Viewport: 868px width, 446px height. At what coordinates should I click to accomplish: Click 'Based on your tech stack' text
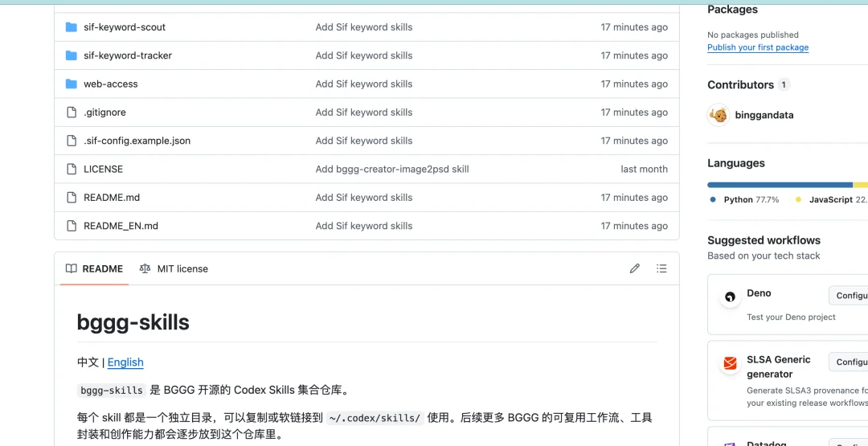click(764, 256)
